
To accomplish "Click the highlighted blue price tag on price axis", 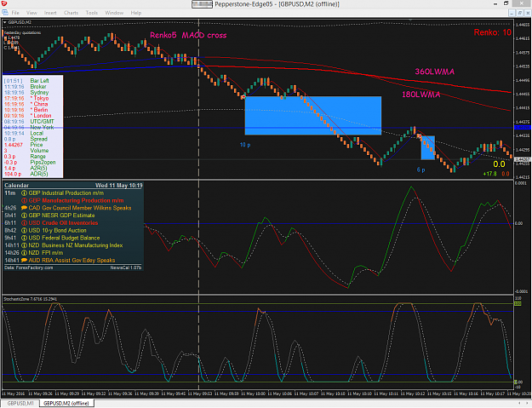I will (523, 127).
